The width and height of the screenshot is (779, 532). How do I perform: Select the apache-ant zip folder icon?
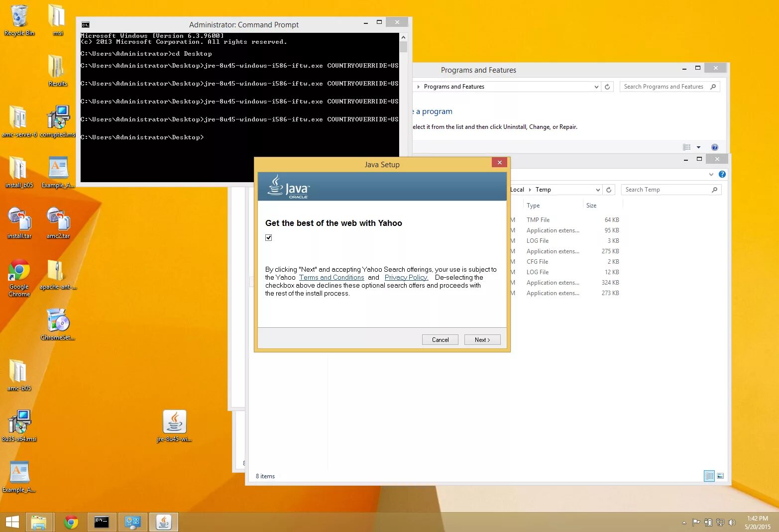point(58,274)
